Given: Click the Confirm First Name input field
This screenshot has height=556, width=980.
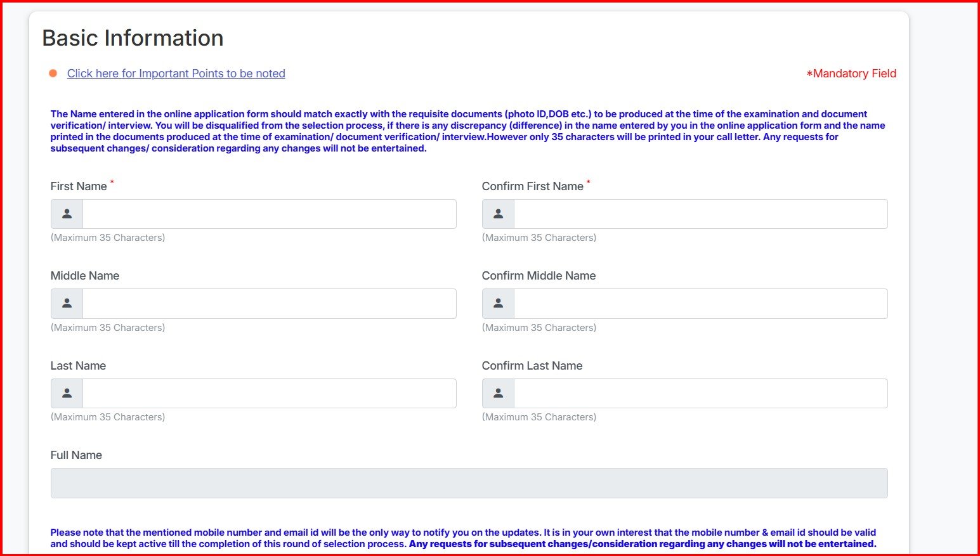Looking at the screenshot, I should 700,214.
